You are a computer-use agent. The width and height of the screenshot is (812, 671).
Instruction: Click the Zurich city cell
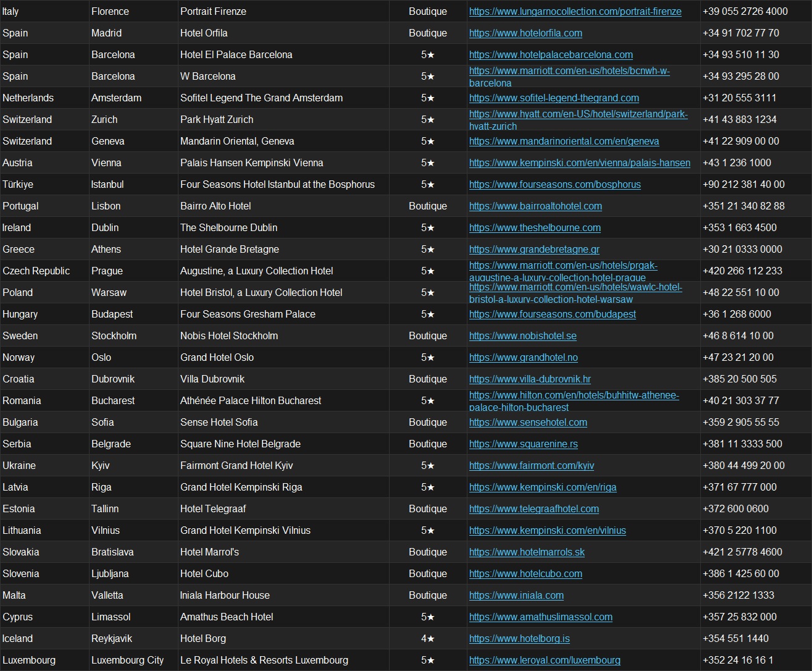pyautogui.click(x=133, y=119)
